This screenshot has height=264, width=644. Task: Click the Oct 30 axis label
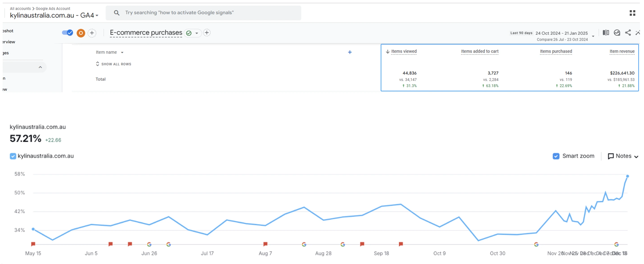tap(497, 253)
